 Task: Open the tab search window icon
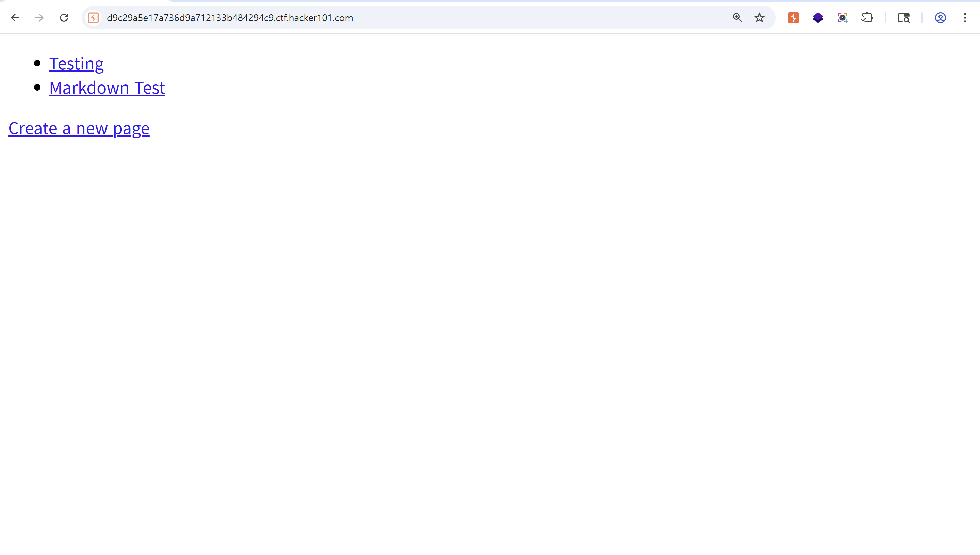point(903,18)
